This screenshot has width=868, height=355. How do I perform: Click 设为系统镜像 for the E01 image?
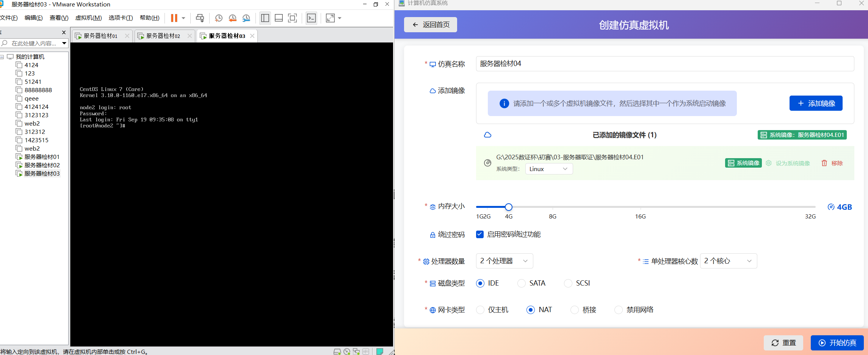click(x=788, y=163)
